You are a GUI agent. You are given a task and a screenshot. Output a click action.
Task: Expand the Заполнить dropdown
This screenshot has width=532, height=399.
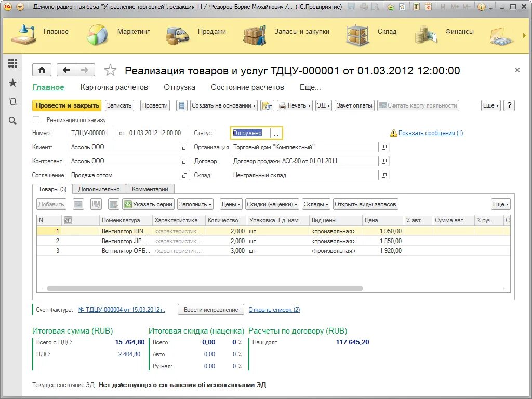coord(195,204)
